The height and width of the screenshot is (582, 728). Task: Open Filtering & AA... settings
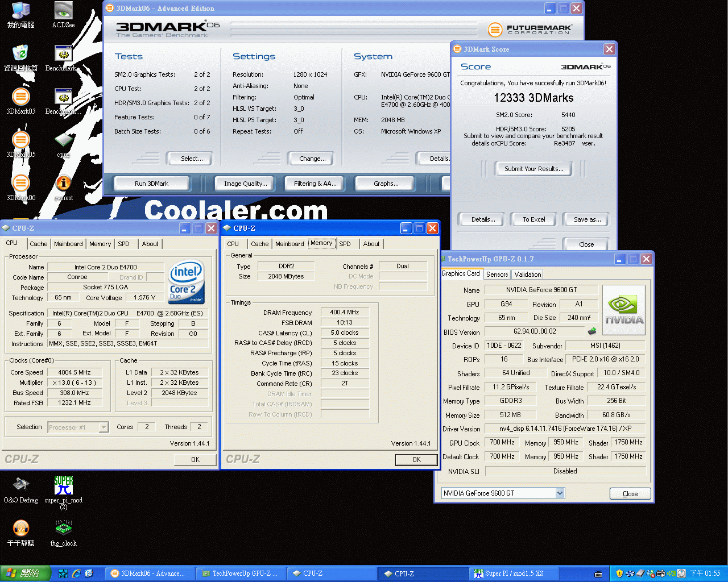pyautogui.click(x=315, y=184)
